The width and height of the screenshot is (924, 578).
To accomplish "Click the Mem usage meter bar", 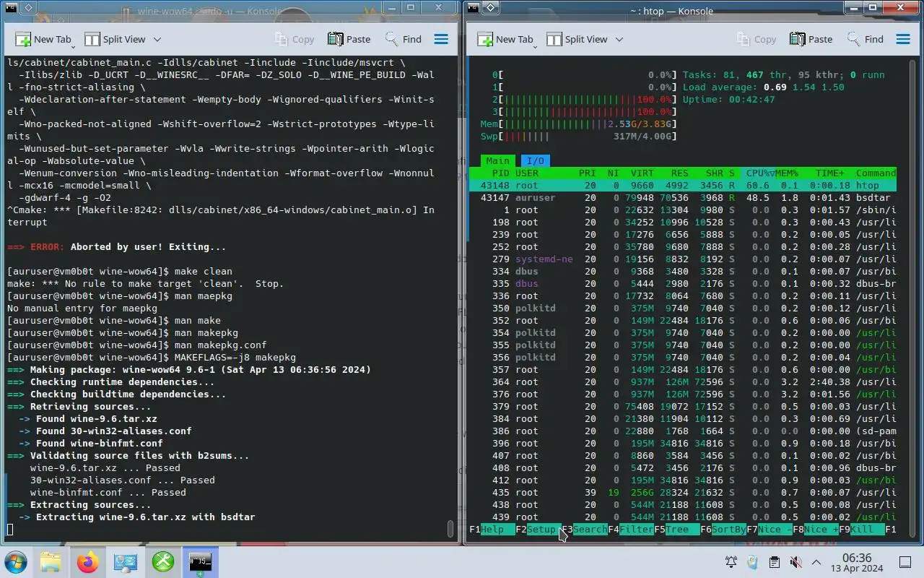I will [x=579, y=124].
